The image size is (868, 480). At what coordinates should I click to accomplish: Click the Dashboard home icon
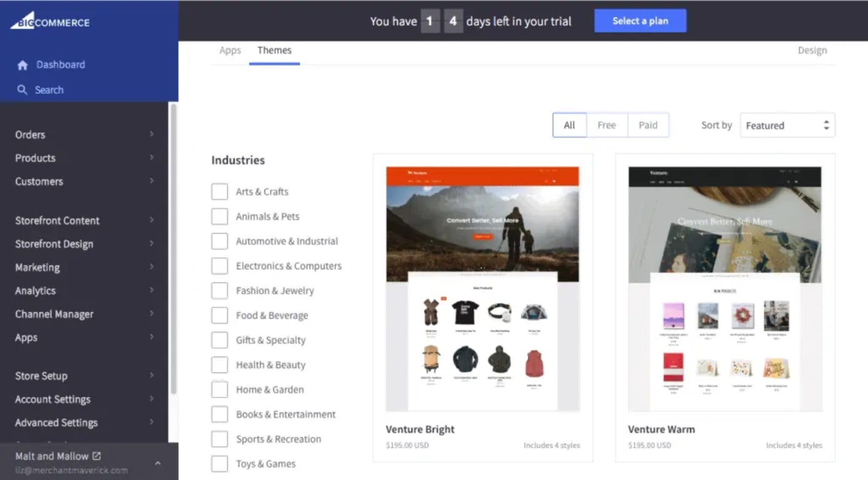pyautogui.click(x=23, y=65)
